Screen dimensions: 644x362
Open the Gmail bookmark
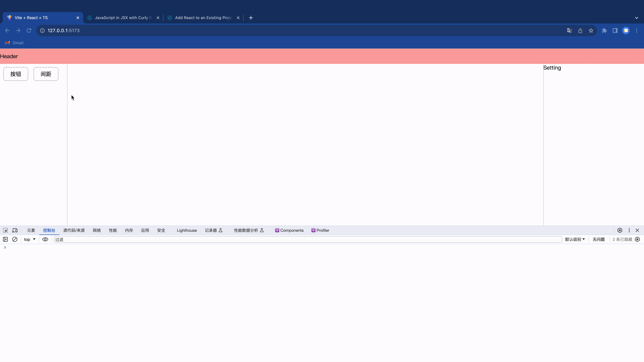coord(14,43)
